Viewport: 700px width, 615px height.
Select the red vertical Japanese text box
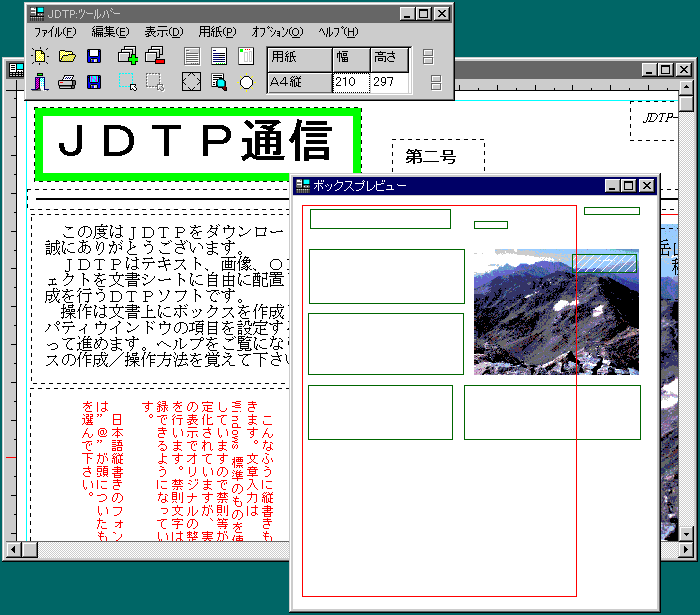[x=161, y=464]
